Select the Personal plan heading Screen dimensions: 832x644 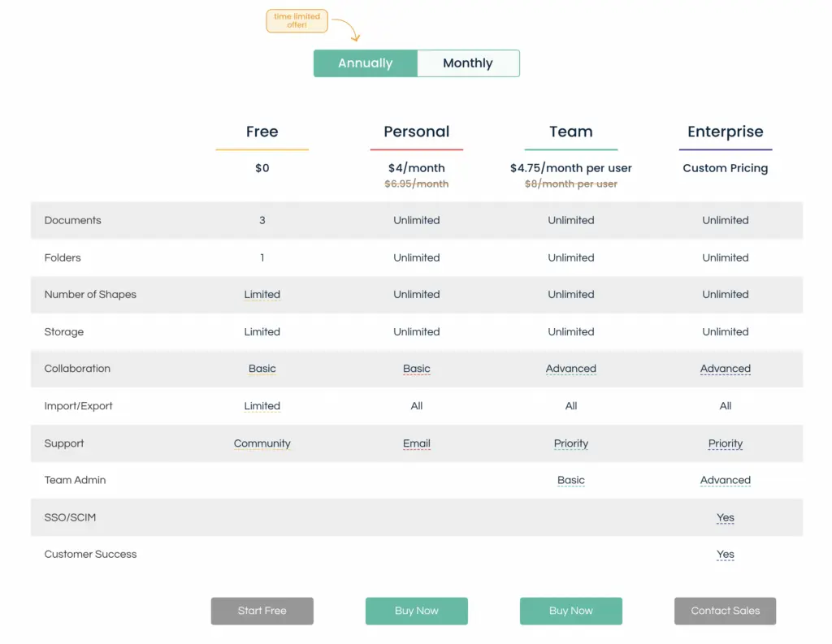pyautogui.click(x=417, y=132)
